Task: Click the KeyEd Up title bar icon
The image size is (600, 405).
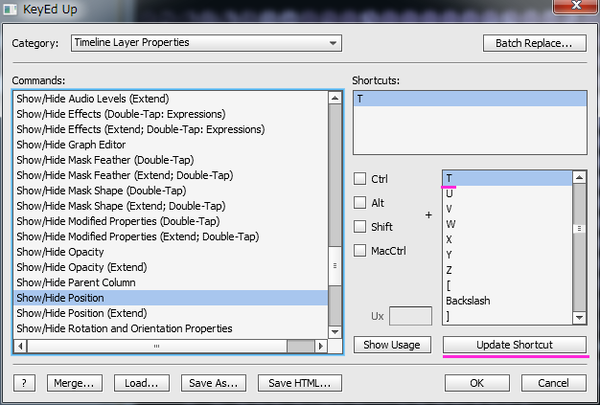Action: click(10, 9)
